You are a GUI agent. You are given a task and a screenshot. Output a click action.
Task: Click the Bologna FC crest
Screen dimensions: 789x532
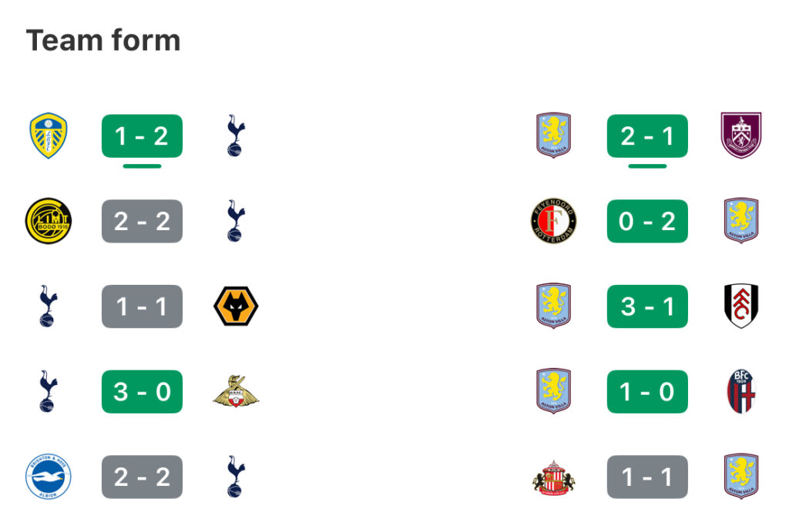[x=740, y=392]
